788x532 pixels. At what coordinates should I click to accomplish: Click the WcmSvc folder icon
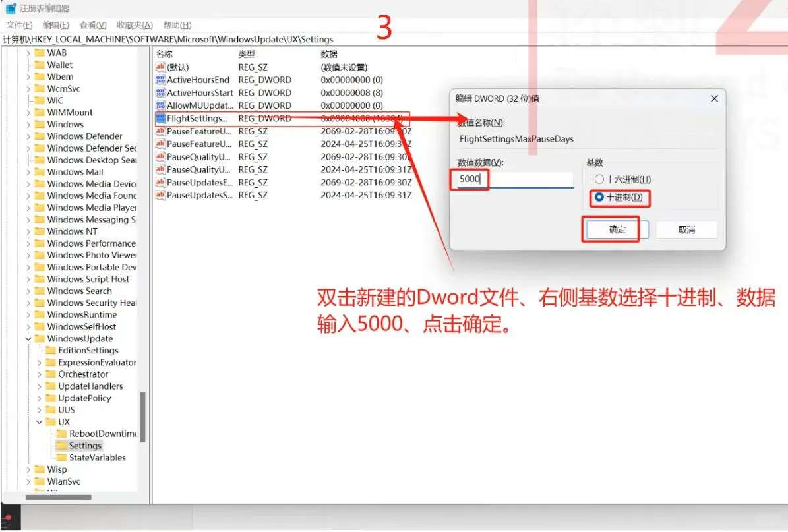coord(39,88)
